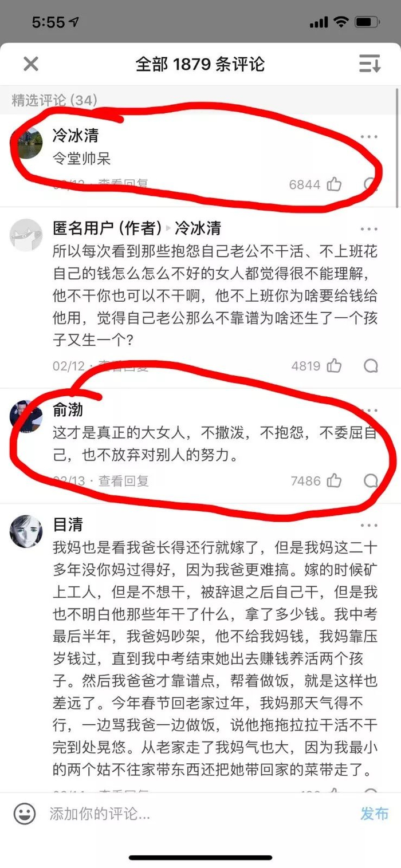
Task: Tap the username 目清
Action: [x=68, y=524]
